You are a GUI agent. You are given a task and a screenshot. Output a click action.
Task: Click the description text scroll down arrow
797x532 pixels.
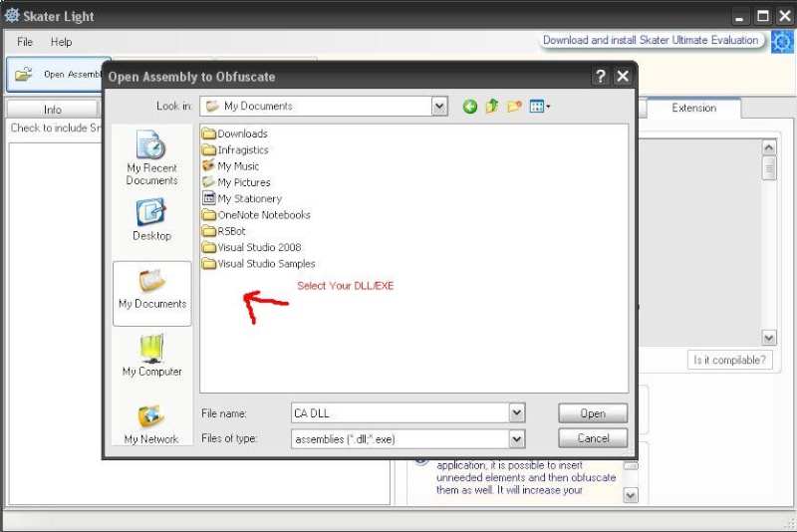[631, 495]
